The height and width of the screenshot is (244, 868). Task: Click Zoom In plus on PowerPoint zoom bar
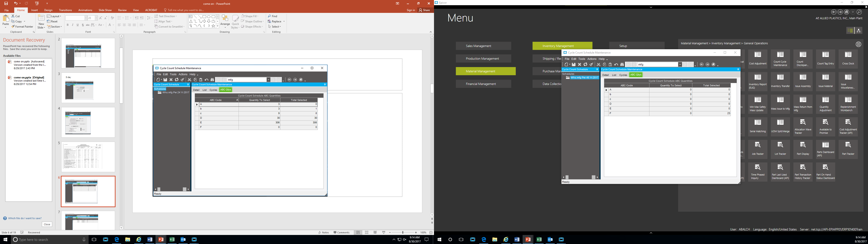click(416, 232)
